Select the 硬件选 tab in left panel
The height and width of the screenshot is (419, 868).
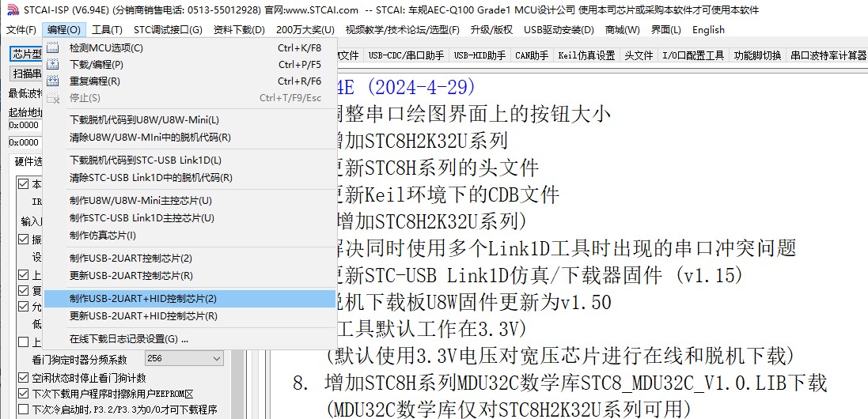tap(28, 161)
